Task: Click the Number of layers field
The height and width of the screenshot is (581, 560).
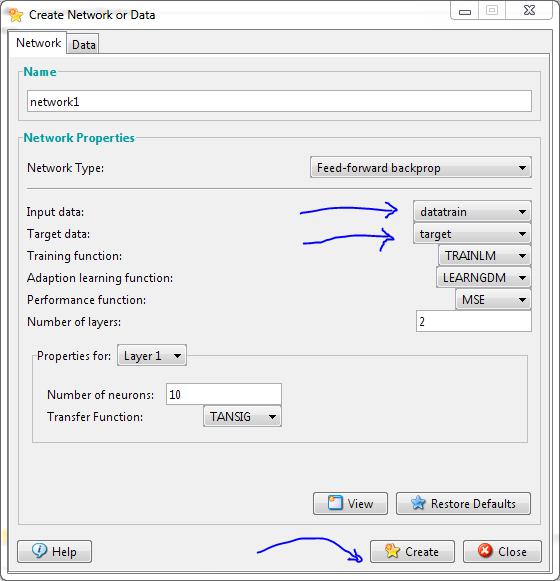Action: 474,321
